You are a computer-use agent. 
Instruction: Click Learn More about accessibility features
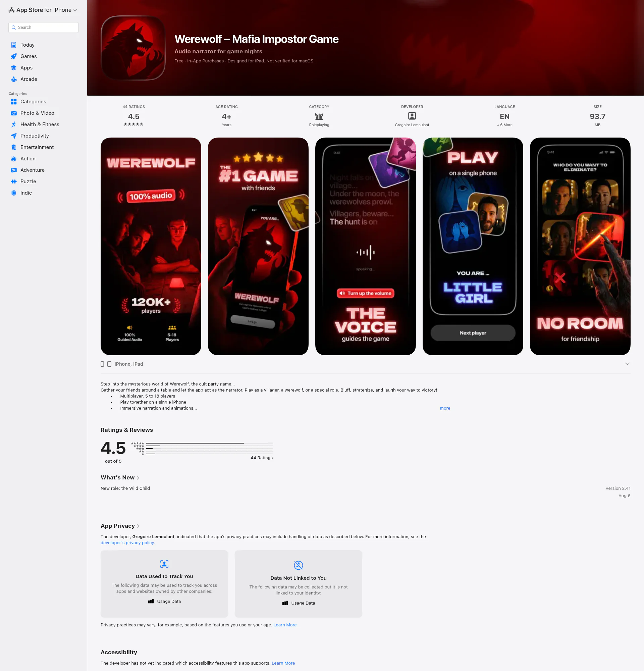(x=283, y=663)
